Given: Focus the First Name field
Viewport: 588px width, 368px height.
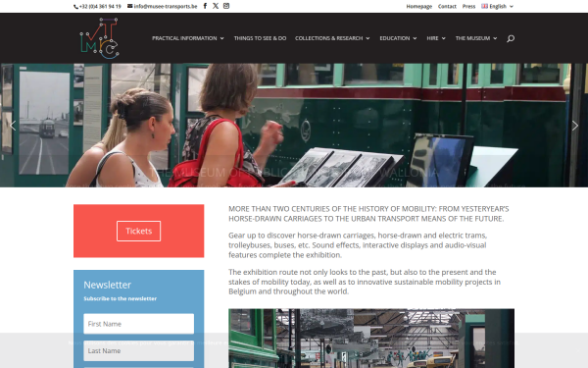Looking at the screenshot, I should (x=139, y=324).
